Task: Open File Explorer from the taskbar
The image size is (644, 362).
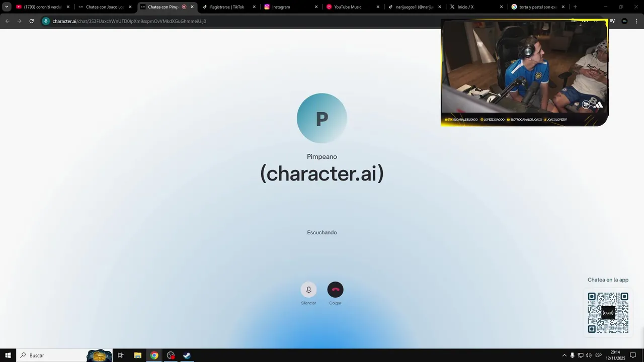Action: coord(137,355)
